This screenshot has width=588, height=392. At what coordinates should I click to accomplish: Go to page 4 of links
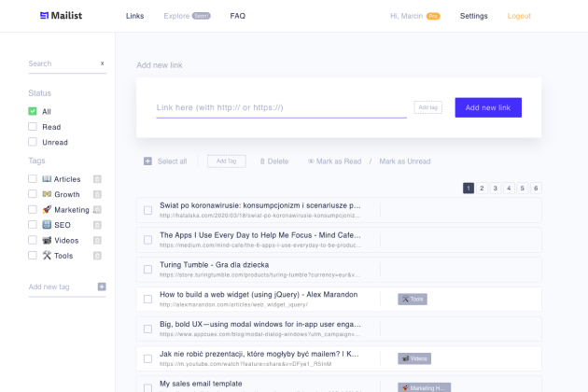509,188
